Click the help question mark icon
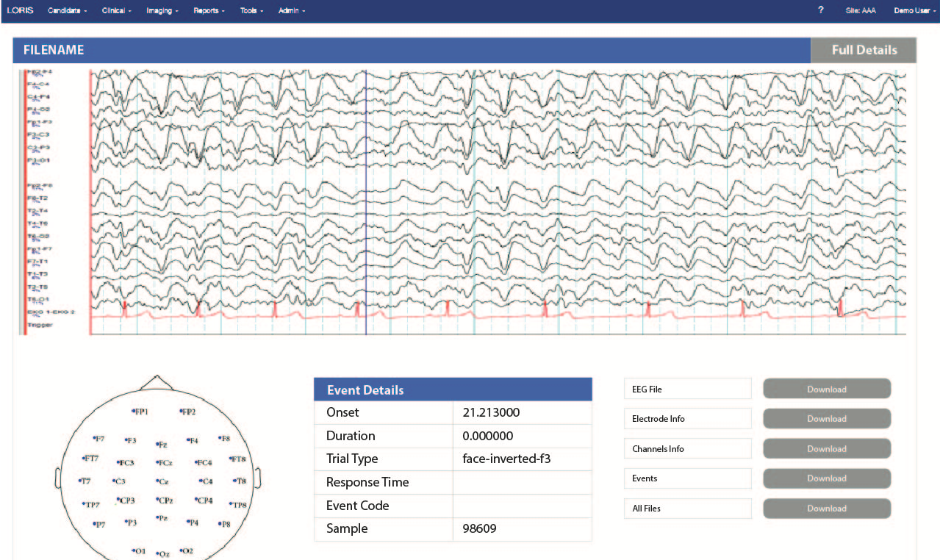The image size is (940, 560). (x=820, y=11)
